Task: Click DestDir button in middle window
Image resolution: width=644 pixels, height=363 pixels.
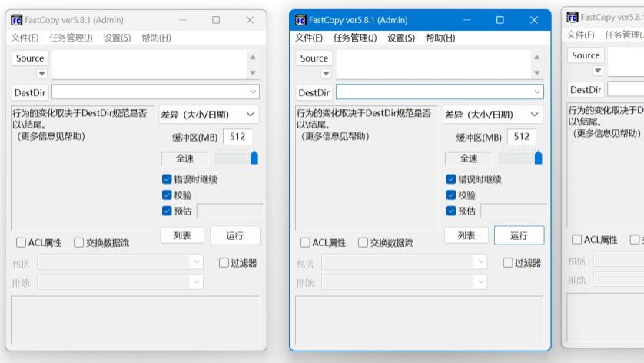Action: [314, 92]
